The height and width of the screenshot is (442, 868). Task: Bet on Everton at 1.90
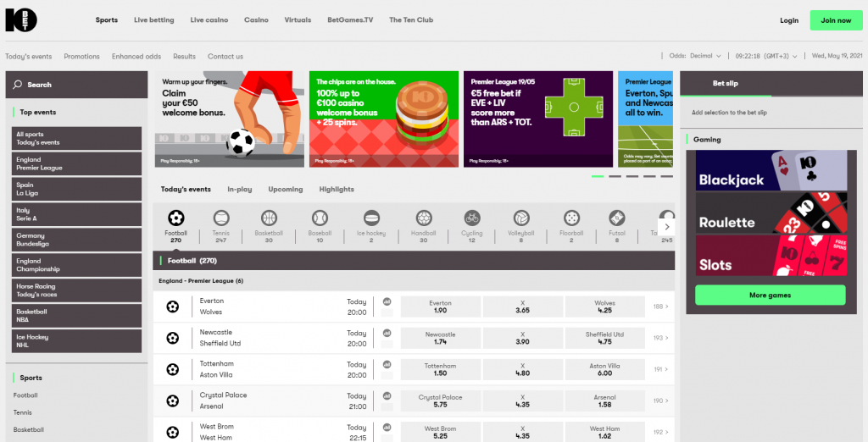pyautogui.click(x=440, y=307)
